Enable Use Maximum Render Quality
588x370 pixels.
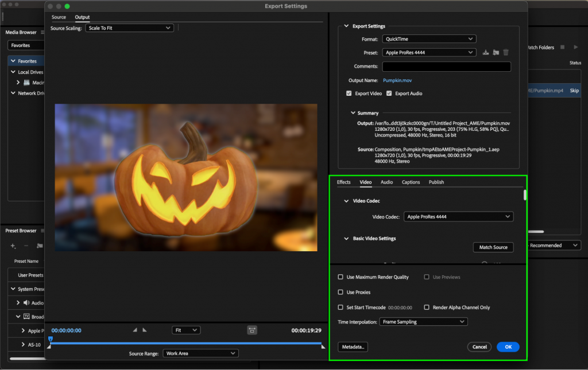tap(341, 277)
